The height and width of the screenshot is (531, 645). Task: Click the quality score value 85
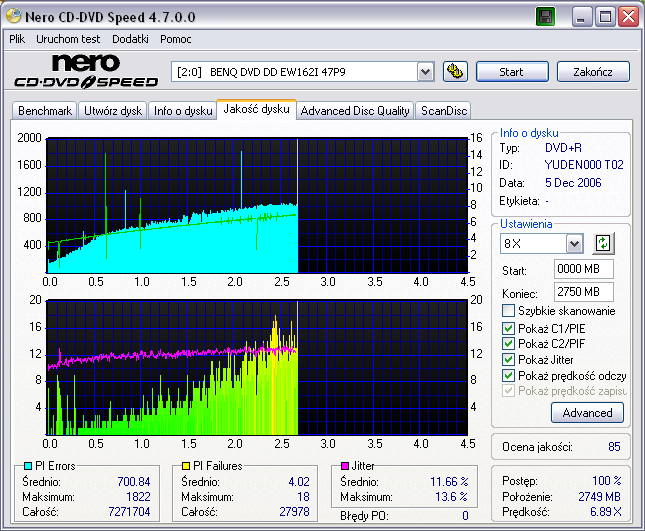click(614, 447)
